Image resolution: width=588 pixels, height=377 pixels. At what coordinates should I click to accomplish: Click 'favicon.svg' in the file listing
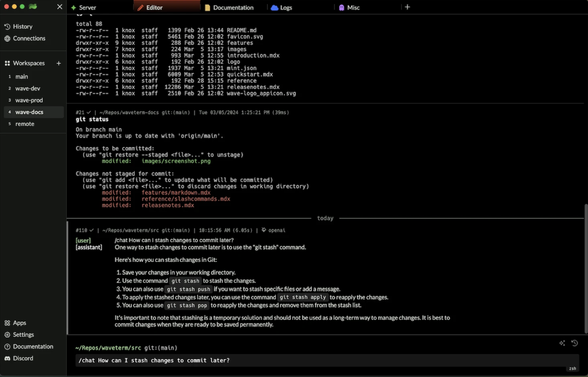click(245, 37)
